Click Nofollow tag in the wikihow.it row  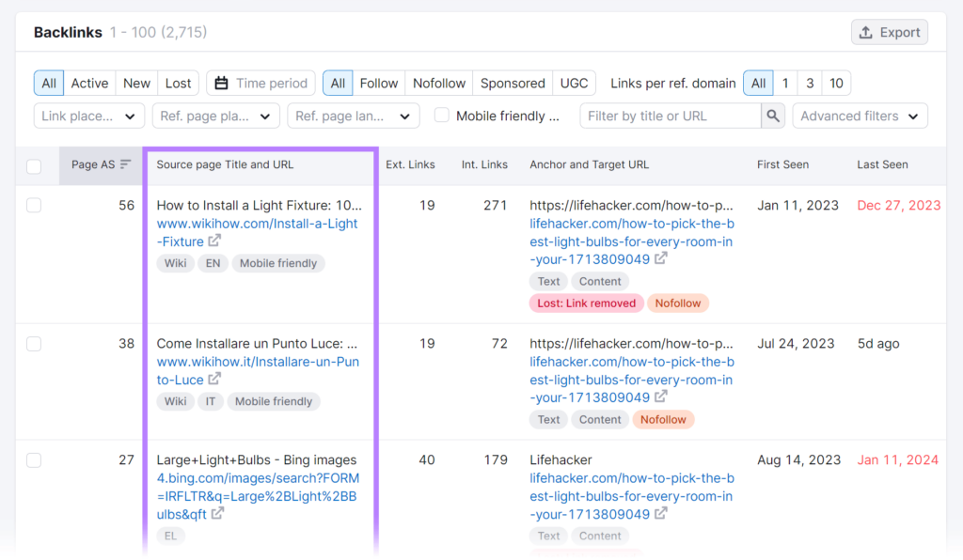click(x=663, y=420)
